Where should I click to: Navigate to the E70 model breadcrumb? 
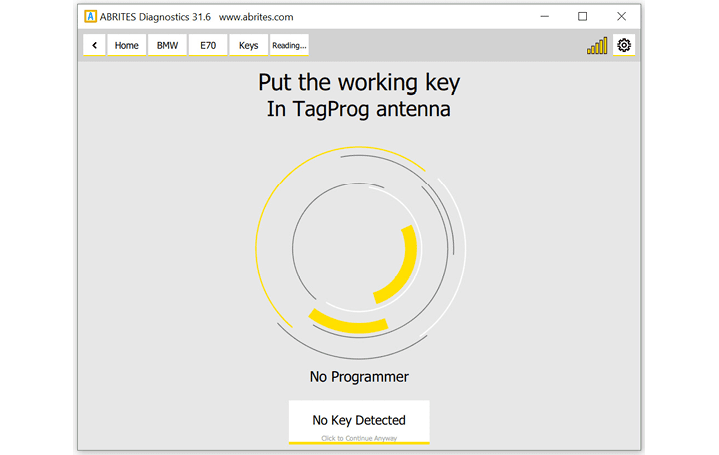coord(207,45)
